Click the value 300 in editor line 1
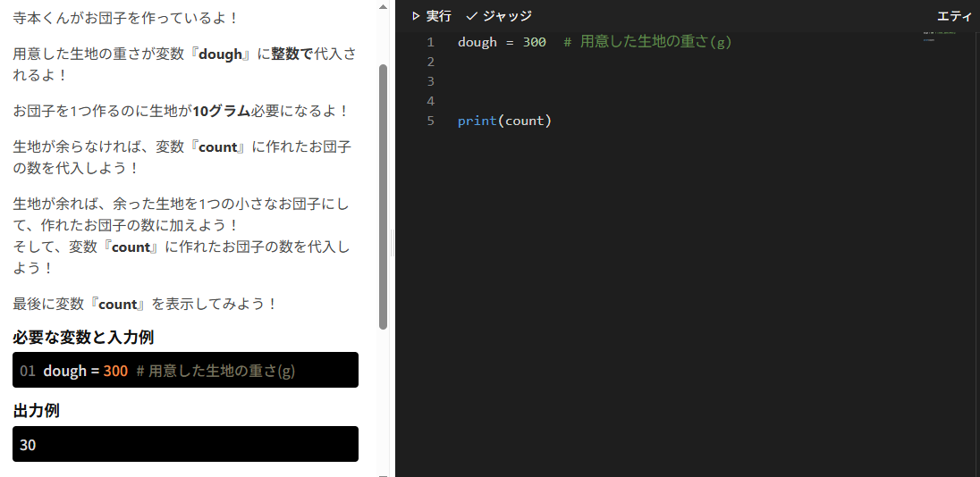 (534, 42)
